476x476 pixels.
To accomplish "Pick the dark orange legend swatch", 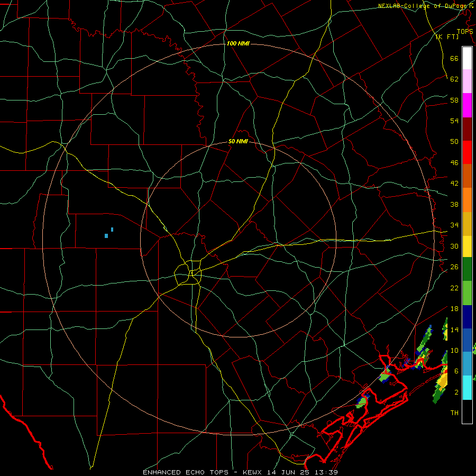I will (467, 176).
